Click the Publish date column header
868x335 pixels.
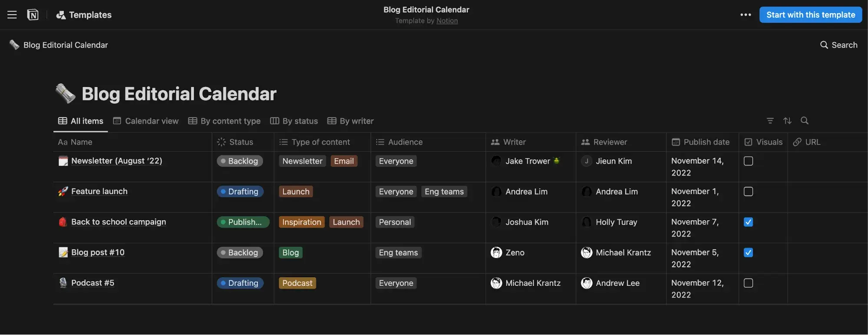point(703,142)
